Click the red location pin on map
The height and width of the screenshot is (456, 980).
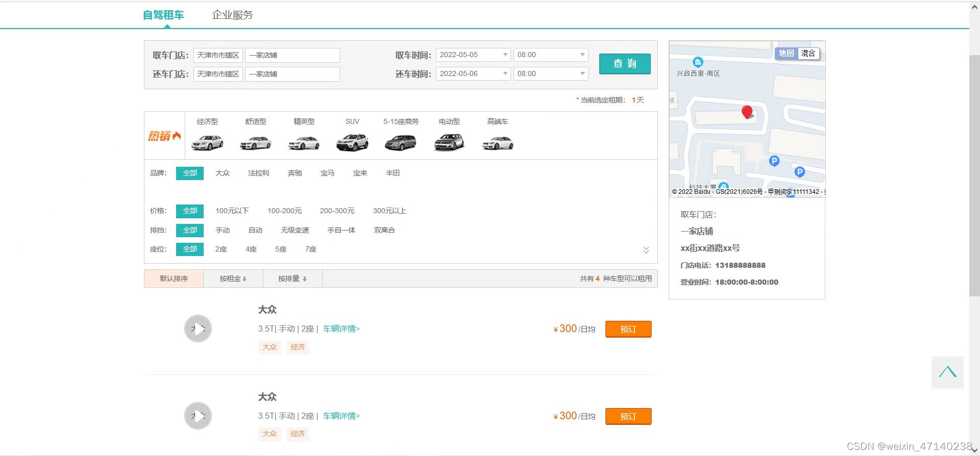(747, 112)
